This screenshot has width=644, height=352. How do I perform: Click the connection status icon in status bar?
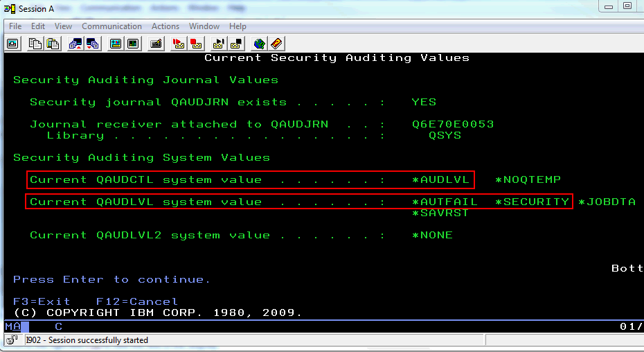(12, 340)
